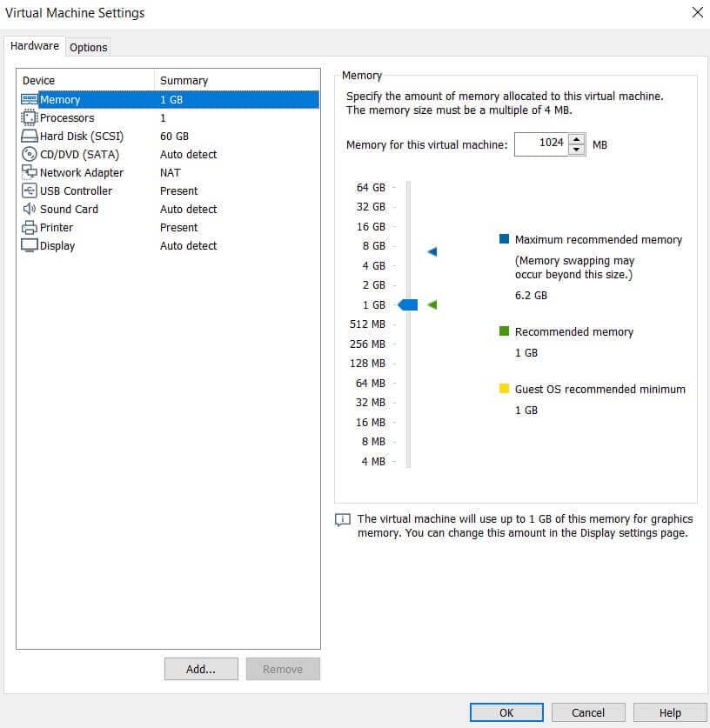The width and height of the screenshot is (710, 728).
Task: Open Help for this dialog
Action: (x=670, y=712)
